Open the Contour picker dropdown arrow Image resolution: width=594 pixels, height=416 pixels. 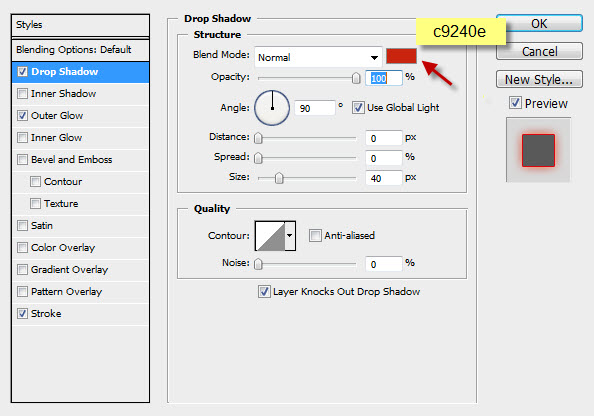pos(290,236)
